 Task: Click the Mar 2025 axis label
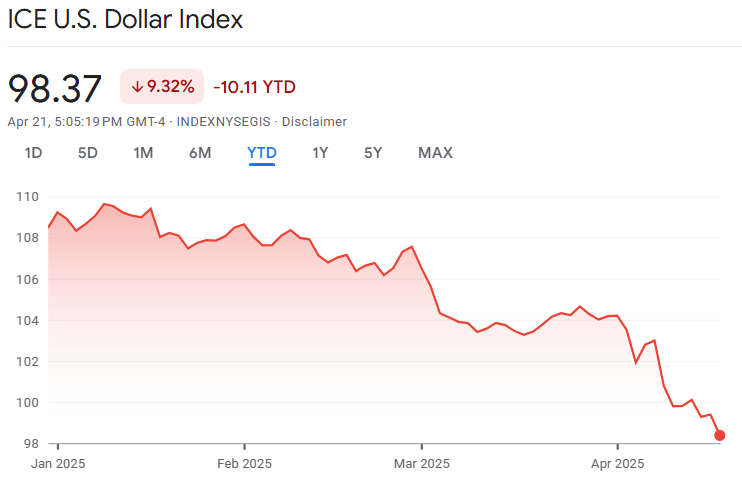(422, 463)
